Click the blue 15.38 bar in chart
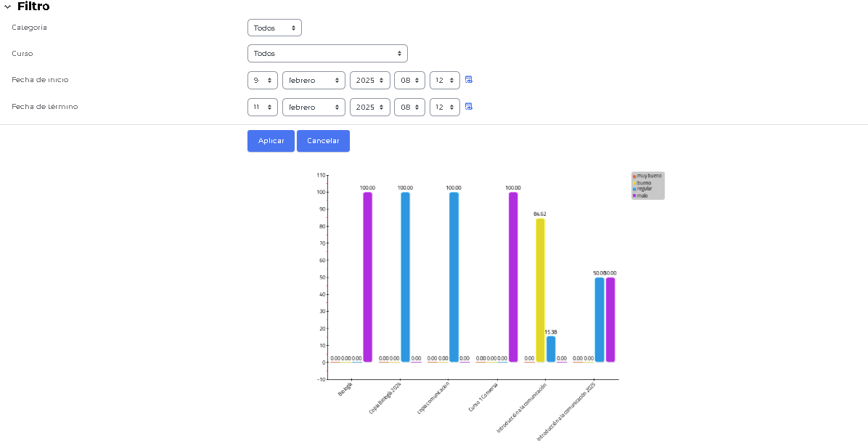 coord(551,349)
